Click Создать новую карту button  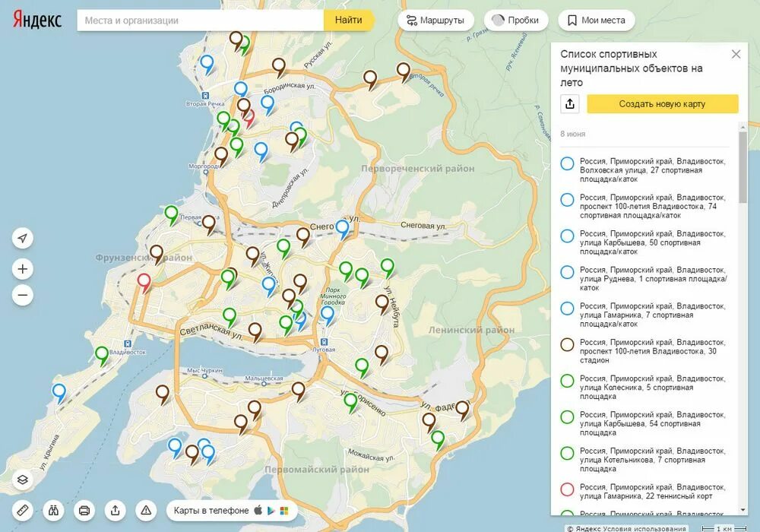[x=662, y=103]
